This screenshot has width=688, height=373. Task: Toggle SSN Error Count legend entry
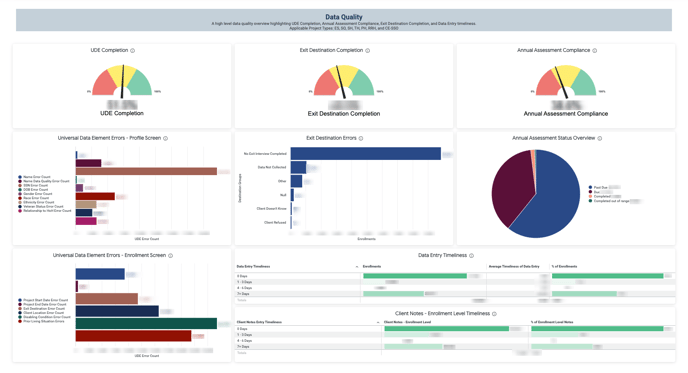point(33,185)
